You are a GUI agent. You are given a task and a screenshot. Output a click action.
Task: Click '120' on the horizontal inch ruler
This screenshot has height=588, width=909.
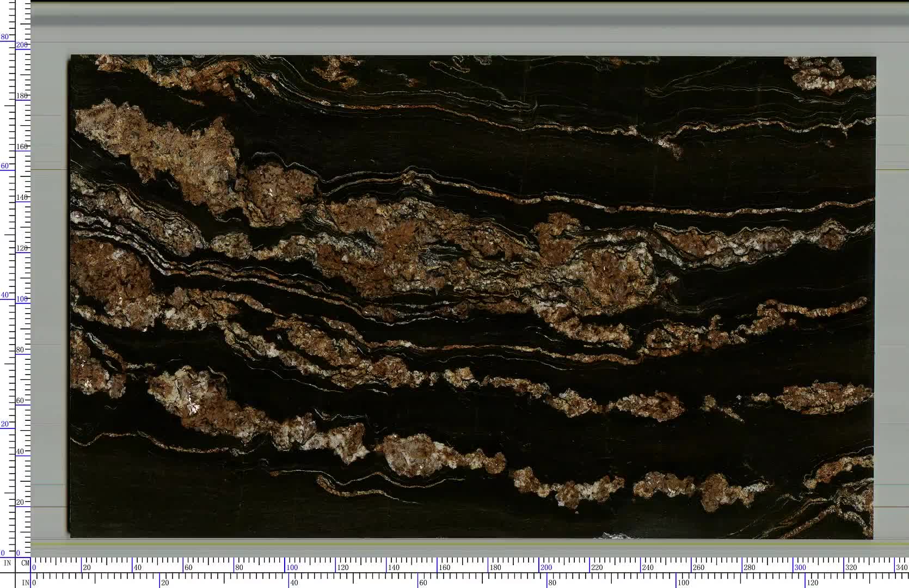point(812,583)
